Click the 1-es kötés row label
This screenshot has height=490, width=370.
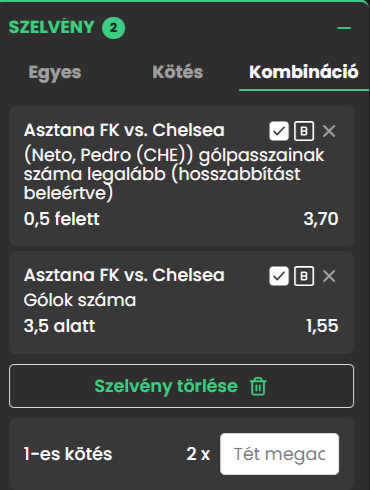[x=68, y=454]
